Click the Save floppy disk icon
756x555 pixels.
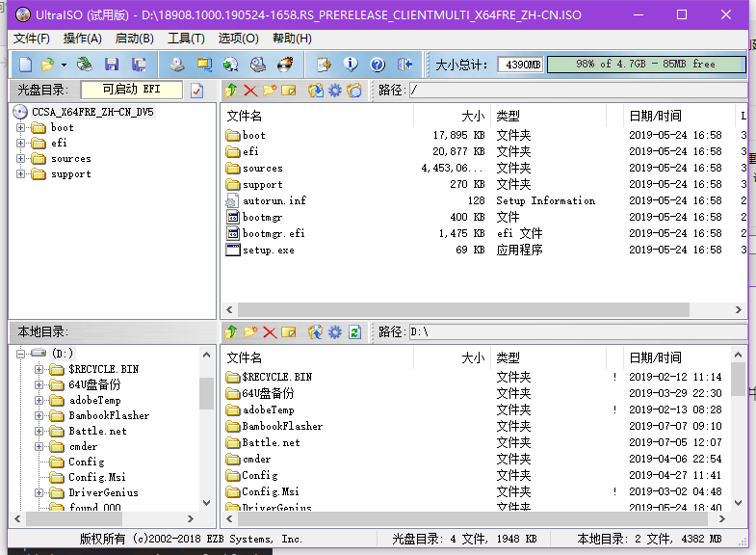click(x=112, y=65)
